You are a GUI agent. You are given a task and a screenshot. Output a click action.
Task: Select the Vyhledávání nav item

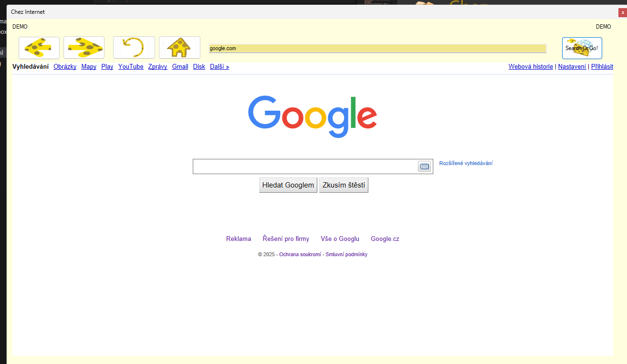(x=31, y=67)
